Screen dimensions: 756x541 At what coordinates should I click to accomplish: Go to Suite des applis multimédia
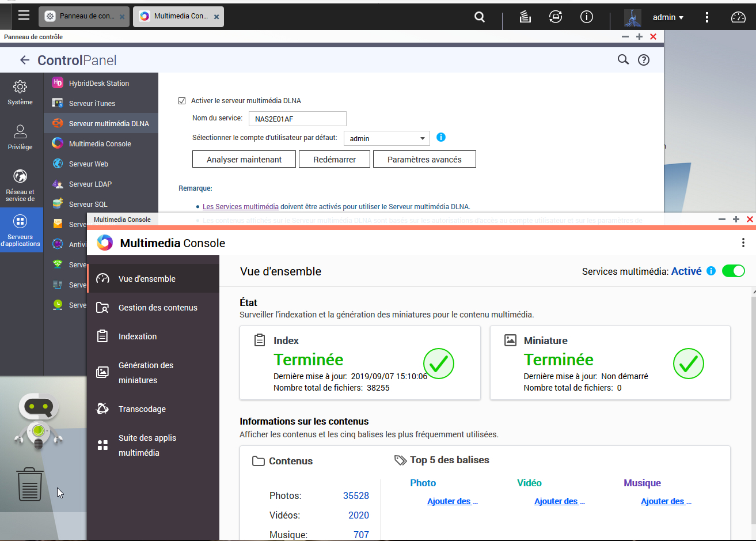click(153, 445)
